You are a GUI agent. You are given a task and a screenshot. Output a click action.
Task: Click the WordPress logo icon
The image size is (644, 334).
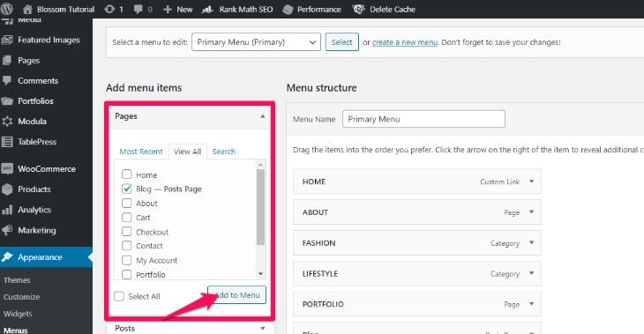(7, 9)
